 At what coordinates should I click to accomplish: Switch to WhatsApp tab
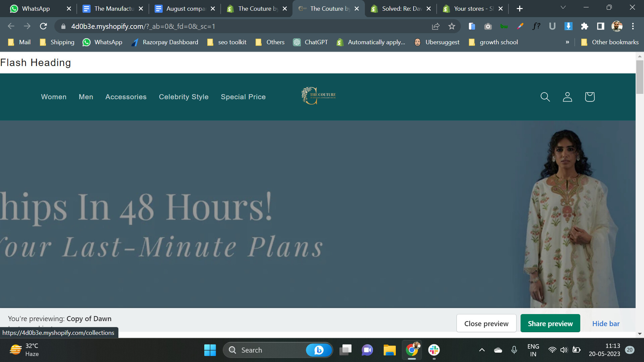coord(36,9)
